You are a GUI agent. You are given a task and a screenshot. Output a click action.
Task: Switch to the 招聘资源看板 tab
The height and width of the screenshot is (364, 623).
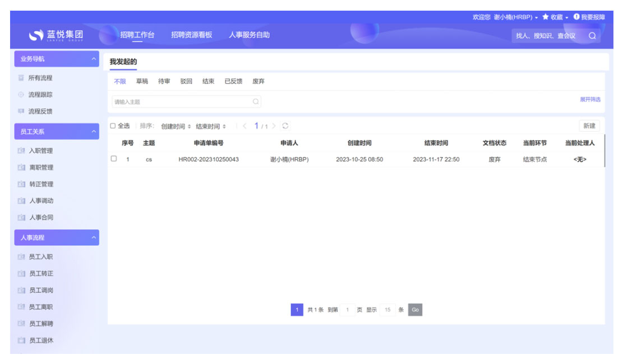[191, 35]
